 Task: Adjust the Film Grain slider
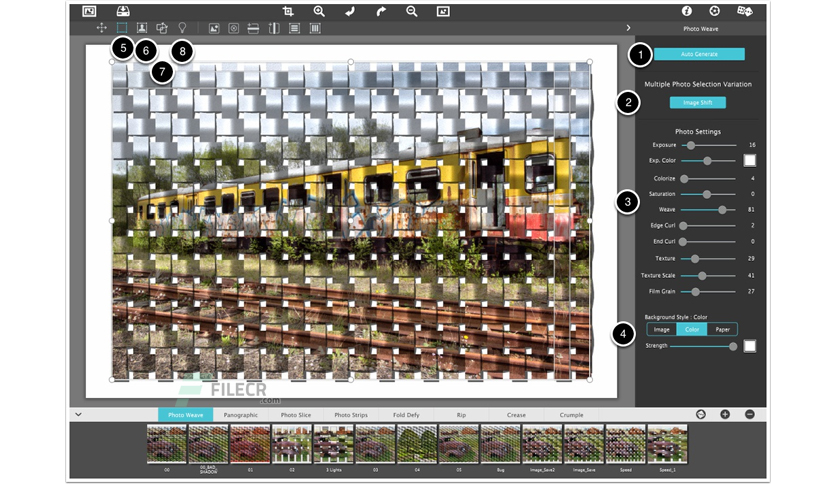[x=709, y=292]
